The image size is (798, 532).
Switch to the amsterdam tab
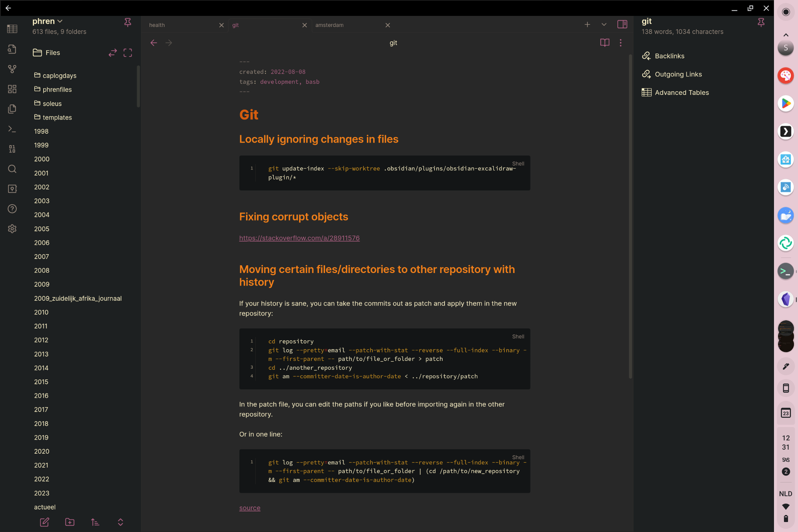[x=330, y=25]
